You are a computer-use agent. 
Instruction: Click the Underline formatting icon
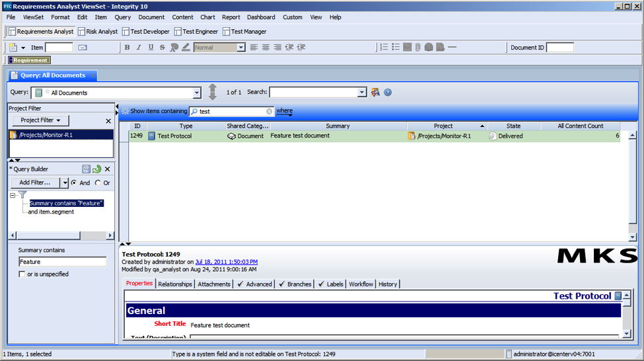(151, 48)
